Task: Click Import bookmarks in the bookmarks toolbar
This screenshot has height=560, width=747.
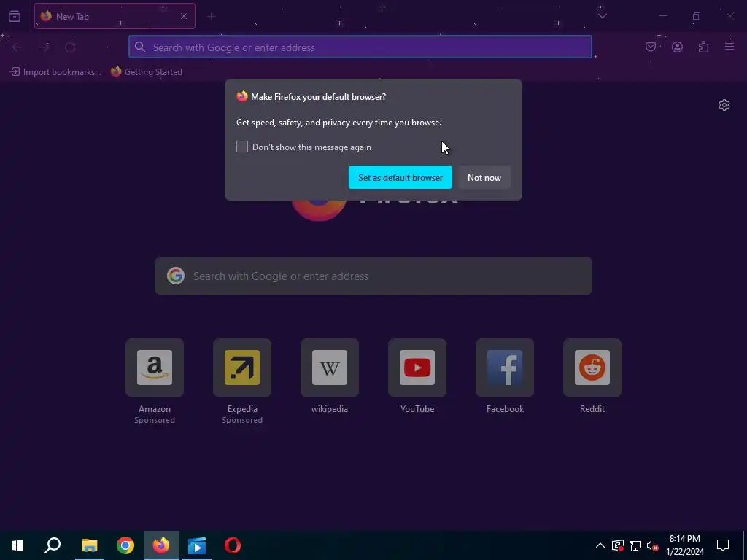Action: coord(55,72)
